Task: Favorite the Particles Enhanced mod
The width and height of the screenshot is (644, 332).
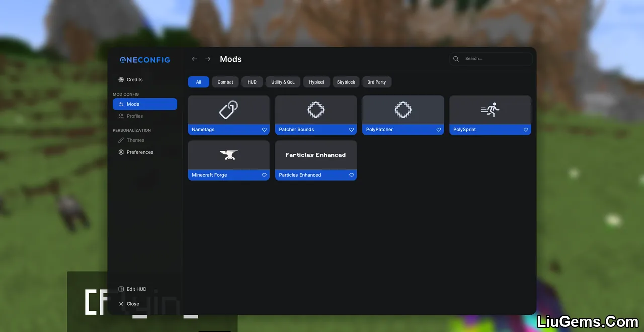Action: 351,175
